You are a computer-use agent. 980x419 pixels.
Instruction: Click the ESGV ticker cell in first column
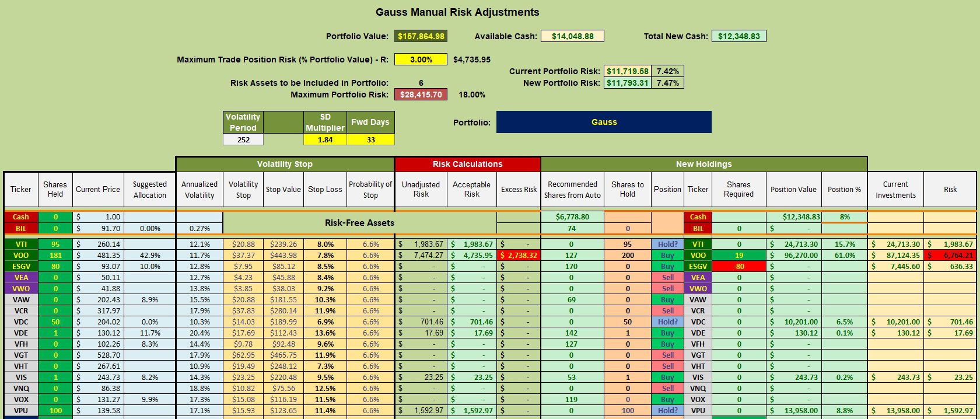point(21,266)
